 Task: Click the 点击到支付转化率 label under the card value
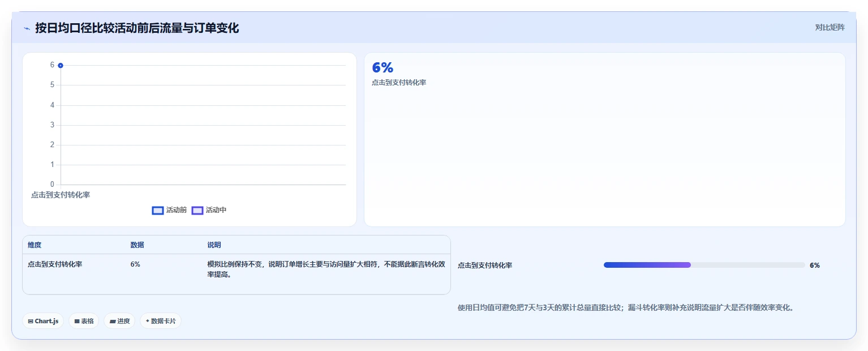tap(399, 83)
